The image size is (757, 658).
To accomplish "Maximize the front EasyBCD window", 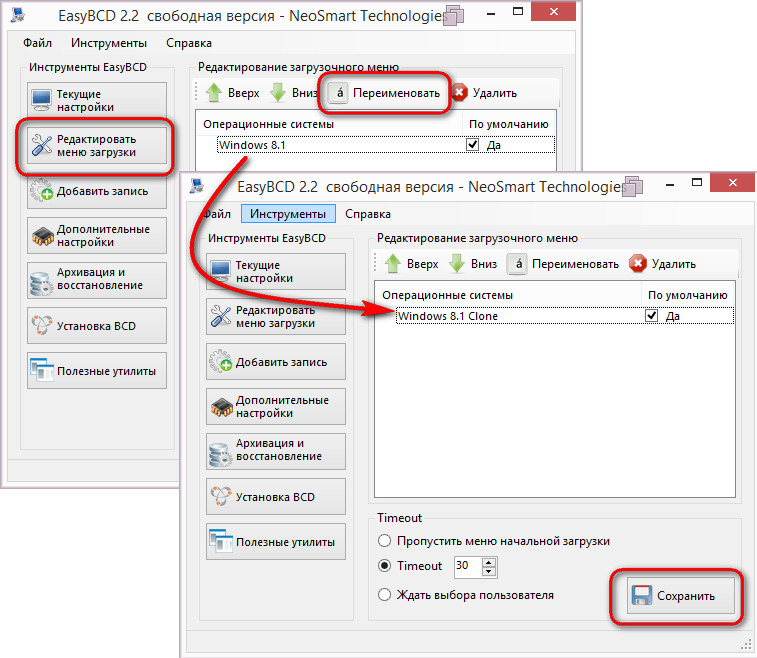I will pyautogui.click(x=696, y=182).
